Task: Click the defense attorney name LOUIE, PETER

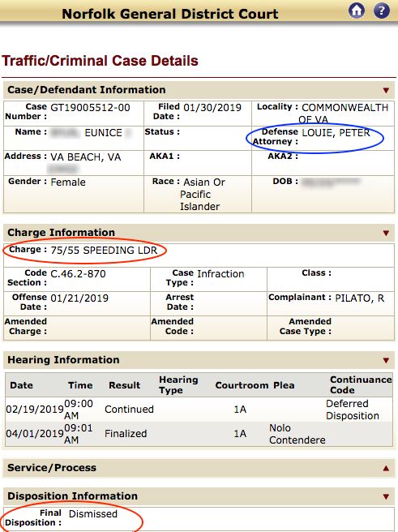Action: pos(336,133)
